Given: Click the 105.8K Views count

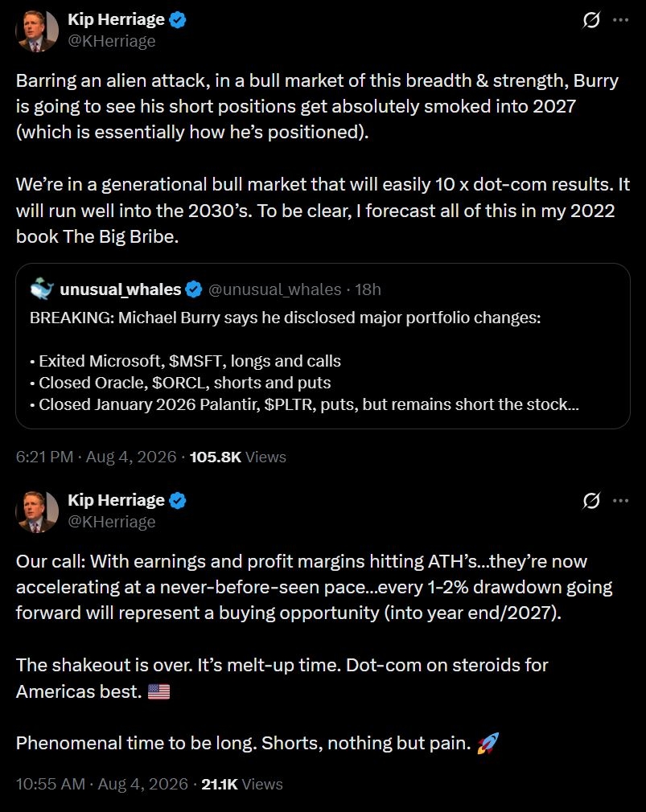Looking at the screenshot, I should tap(238, 457).
